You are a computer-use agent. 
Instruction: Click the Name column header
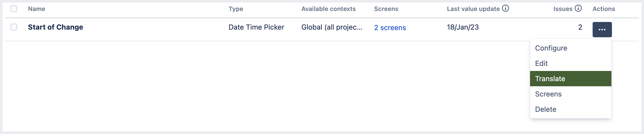pos(37,9)
